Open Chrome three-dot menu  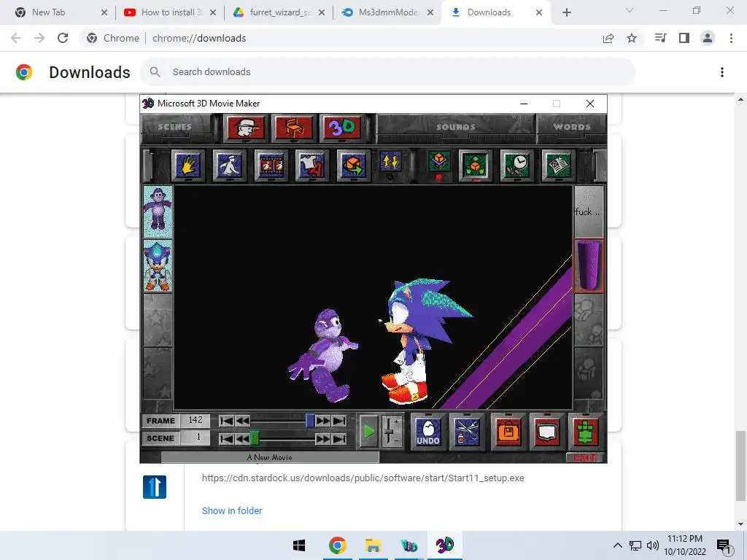[731, 38]
